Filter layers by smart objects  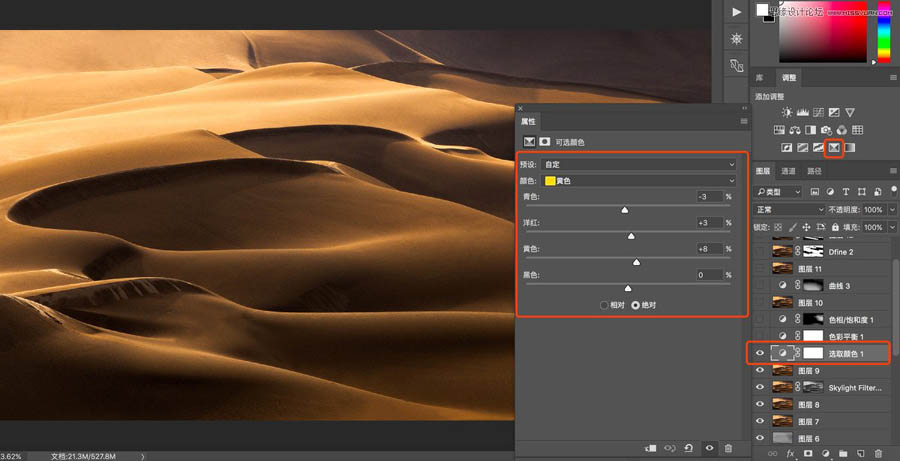(877, 192)
